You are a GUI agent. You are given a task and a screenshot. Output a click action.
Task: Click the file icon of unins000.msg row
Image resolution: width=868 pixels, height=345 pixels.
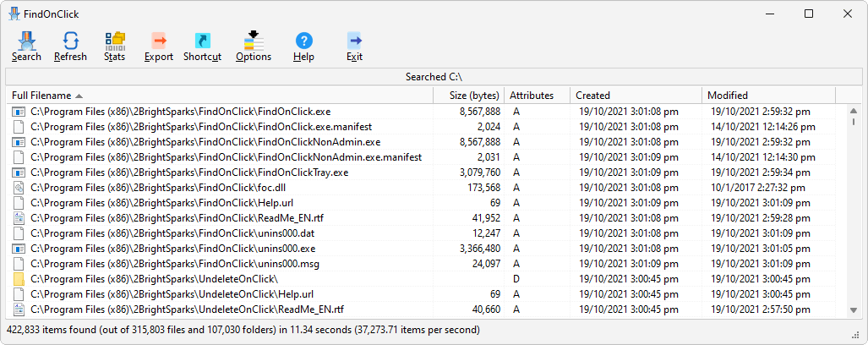pyautogui.click(x=19, y=264)
